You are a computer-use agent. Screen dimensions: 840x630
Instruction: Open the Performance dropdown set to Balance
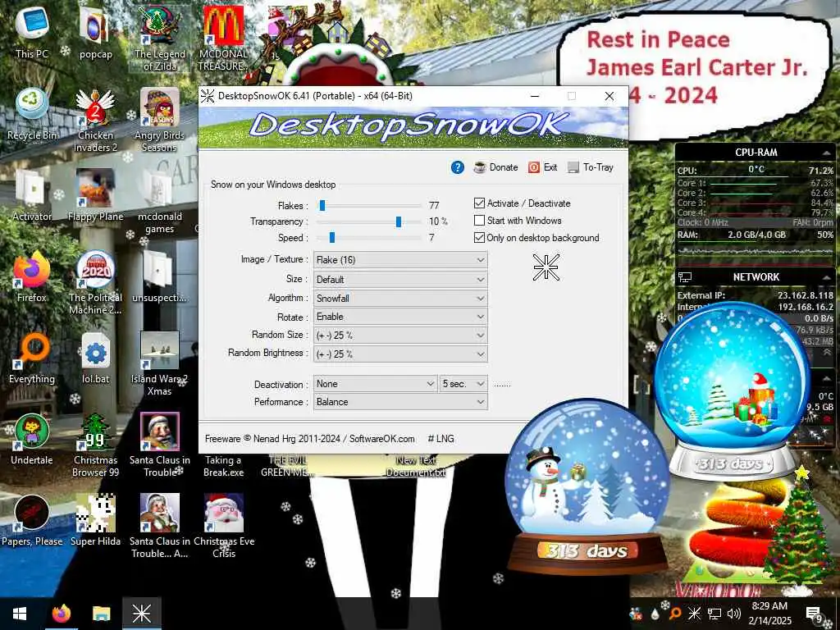pos(400,402)
